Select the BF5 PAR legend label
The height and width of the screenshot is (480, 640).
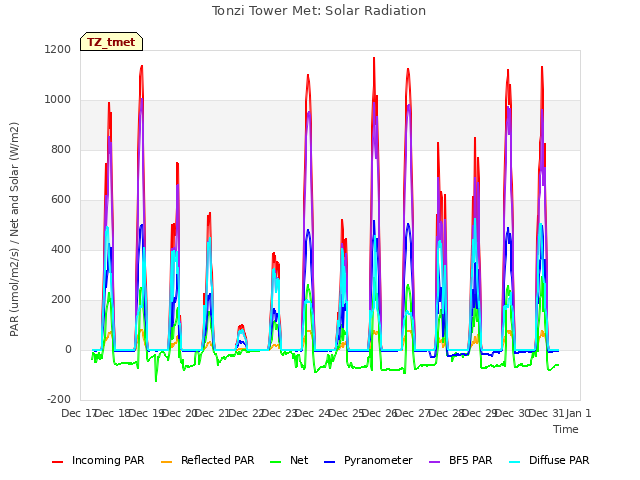point(471,460)
